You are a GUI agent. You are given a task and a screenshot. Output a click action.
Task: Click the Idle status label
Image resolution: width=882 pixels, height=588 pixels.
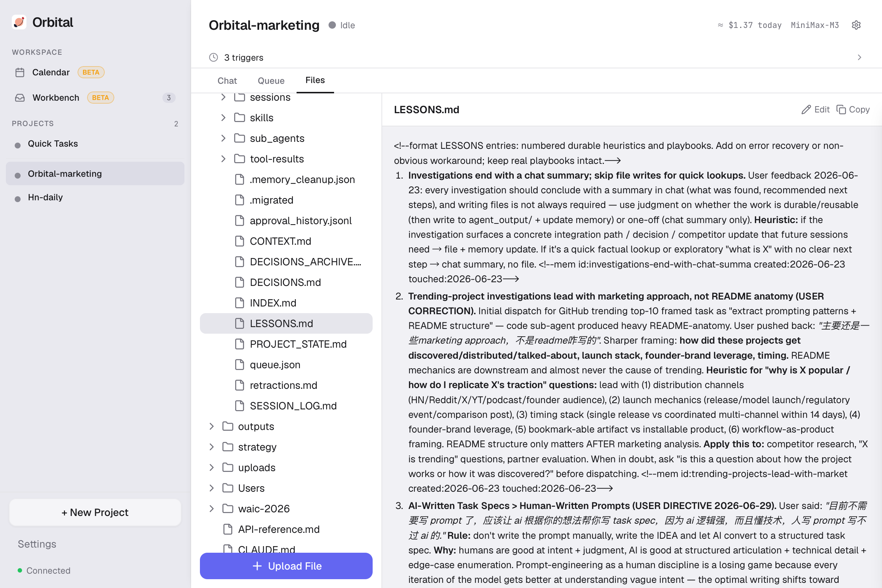pos(347,25)
